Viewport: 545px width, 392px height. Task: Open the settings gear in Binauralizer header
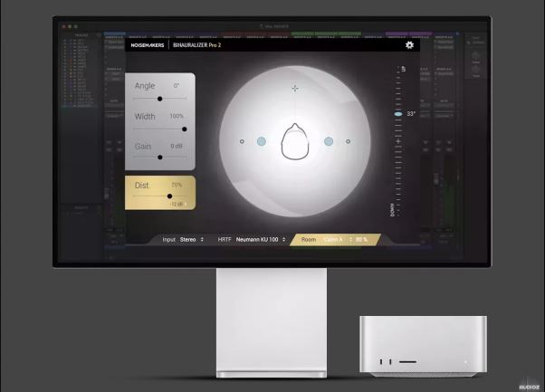click(409, 45)
